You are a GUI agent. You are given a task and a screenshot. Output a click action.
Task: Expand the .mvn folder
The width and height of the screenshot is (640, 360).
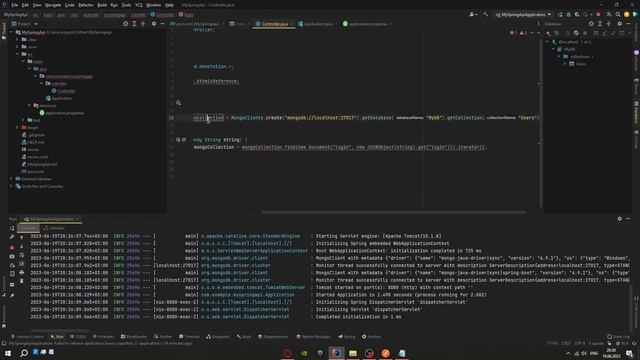coord(18,47)
